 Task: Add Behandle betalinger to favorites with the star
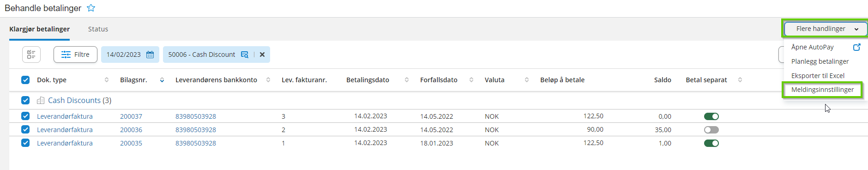click(x=91, y=8)
